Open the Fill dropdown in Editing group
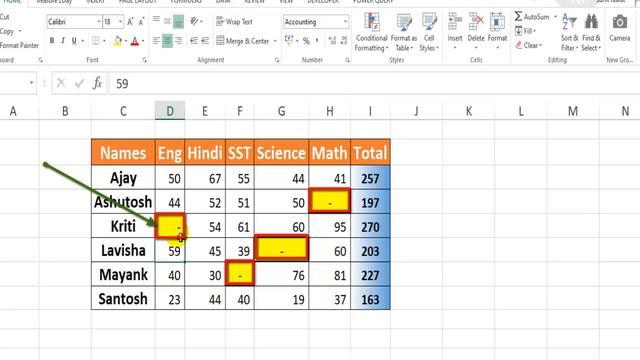 [525, 31]
